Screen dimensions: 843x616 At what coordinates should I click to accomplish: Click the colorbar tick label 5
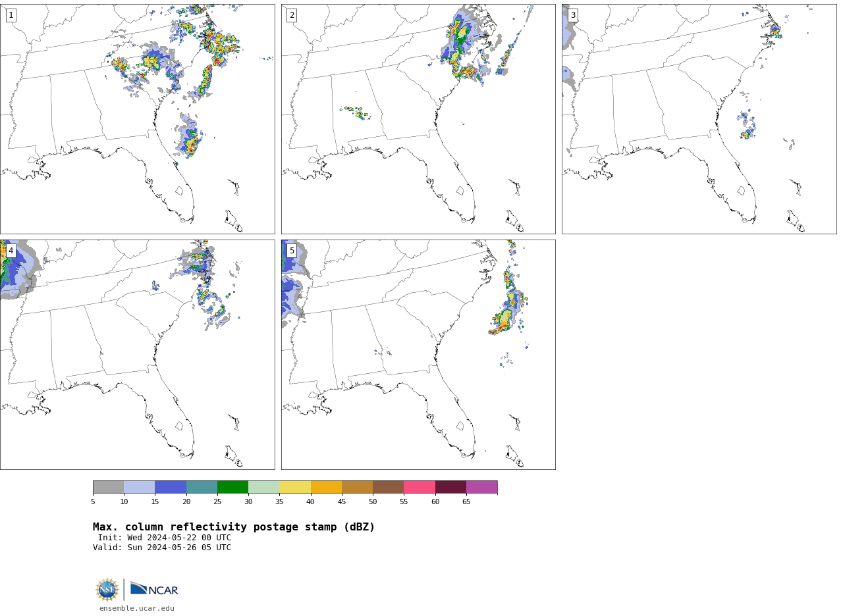coord(93,502)
